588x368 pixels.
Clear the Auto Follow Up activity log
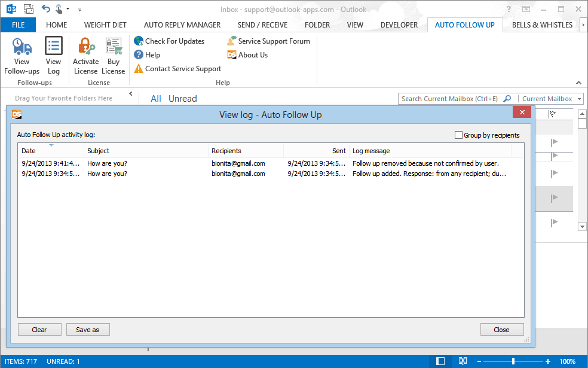pyautogui.click(x=39, y=329)
